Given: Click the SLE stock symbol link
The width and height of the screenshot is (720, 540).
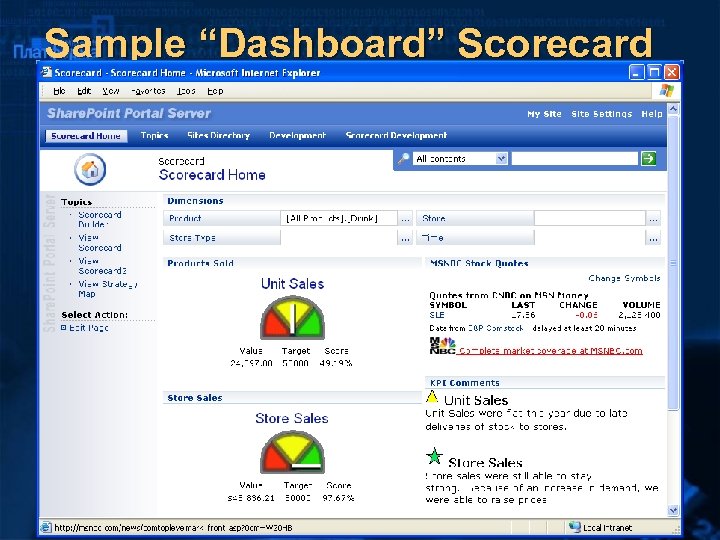Looking at the screenshot, I should [437, 315].
